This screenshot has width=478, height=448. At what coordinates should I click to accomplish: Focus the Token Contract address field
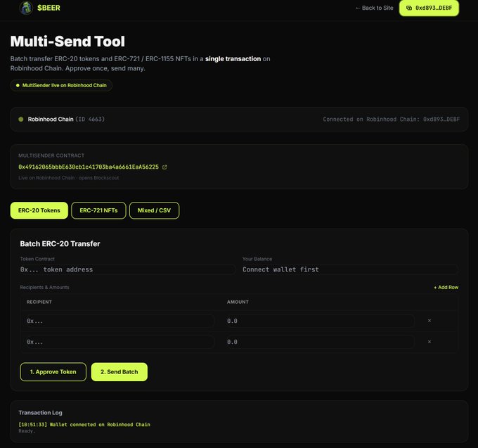click(127, 269)
